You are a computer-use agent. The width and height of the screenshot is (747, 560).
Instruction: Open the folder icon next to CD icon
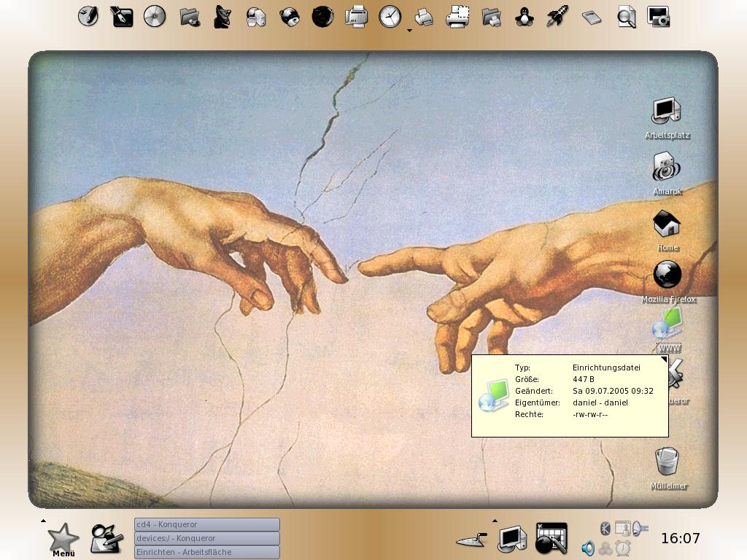click(190, 17)
